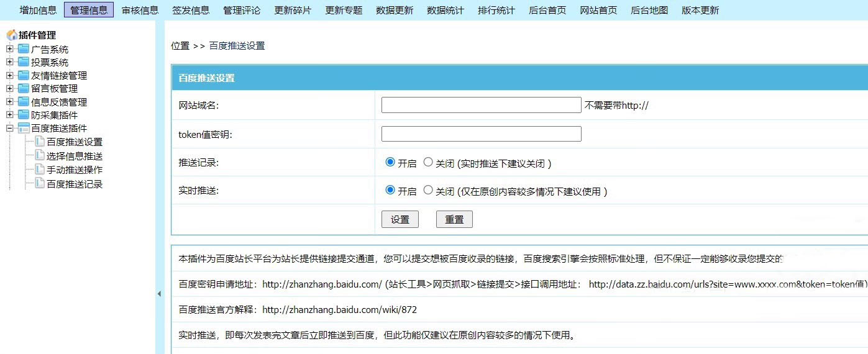Click the 手动推送操作 page icon
This screenshot has height=354, width=868.
click(x=40, y=169)
